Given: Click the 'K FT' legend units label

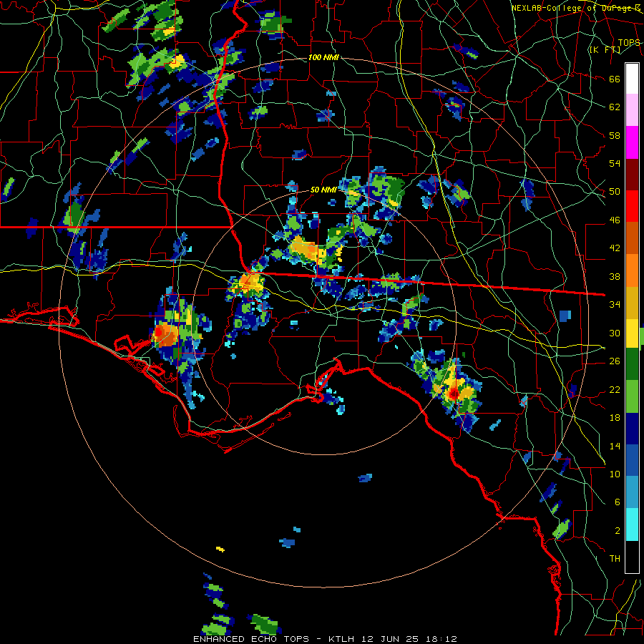Looking at the screenshot, I should pyautogui.click(x=605, y=49).
